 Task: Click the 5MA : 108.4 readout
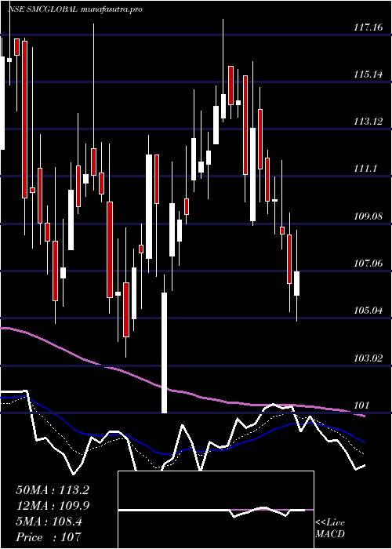pos(49,522)
